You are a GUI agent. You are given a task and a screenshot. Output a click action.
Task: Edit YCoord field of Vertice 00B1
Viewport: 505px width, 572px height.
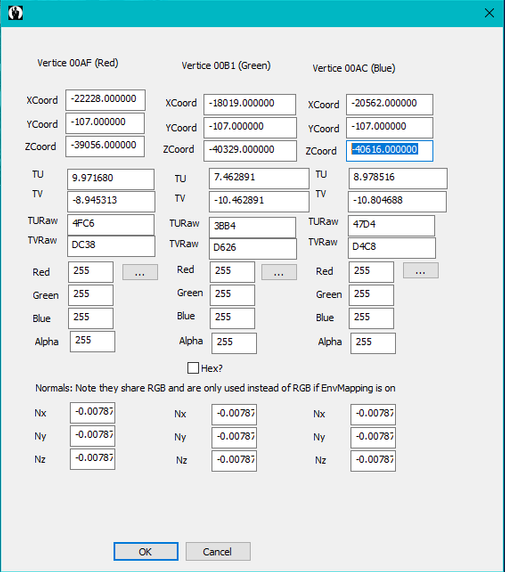click(250, 128)
